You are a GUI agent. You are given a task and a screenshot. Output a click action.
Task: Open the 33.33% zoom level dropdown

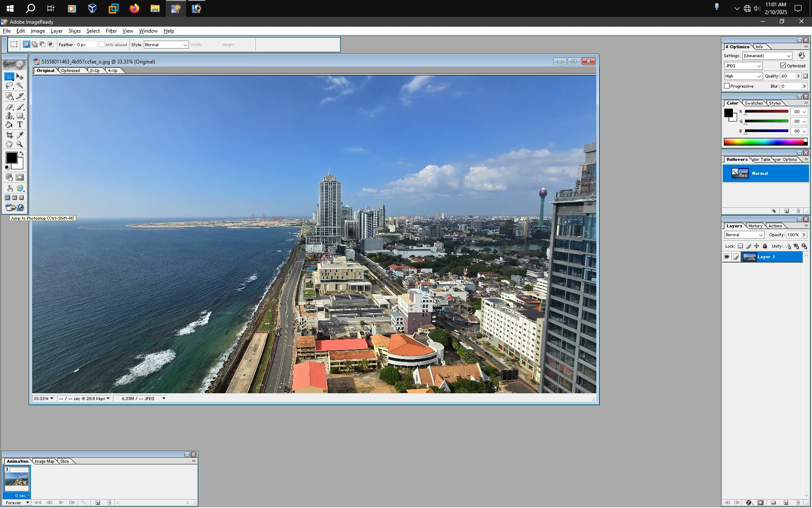pyautogui.click(x=52, y=398)
